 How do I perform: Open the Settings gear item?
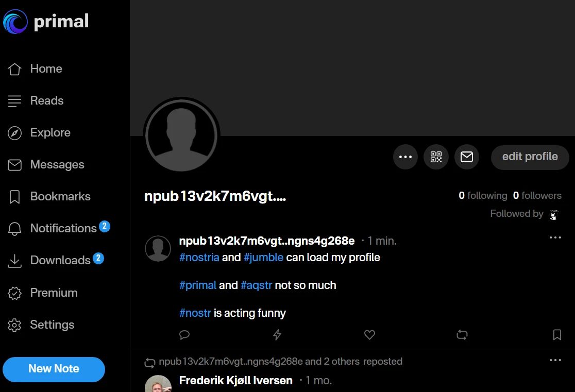[52, 325]
